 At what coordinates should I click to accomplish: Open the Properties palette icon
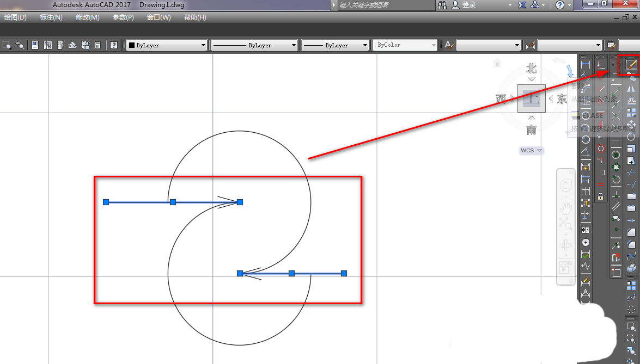35,45
